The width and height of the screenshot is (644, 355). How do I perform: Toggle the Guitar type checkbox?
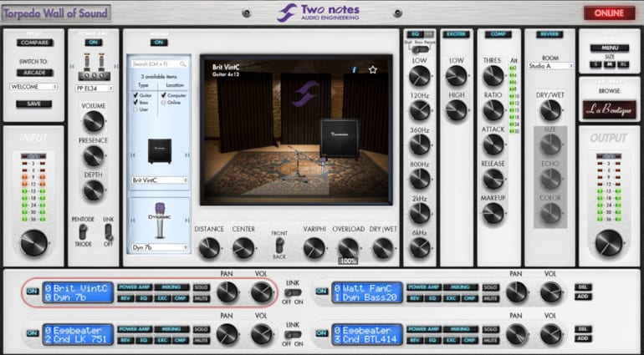tap(135, 95)
